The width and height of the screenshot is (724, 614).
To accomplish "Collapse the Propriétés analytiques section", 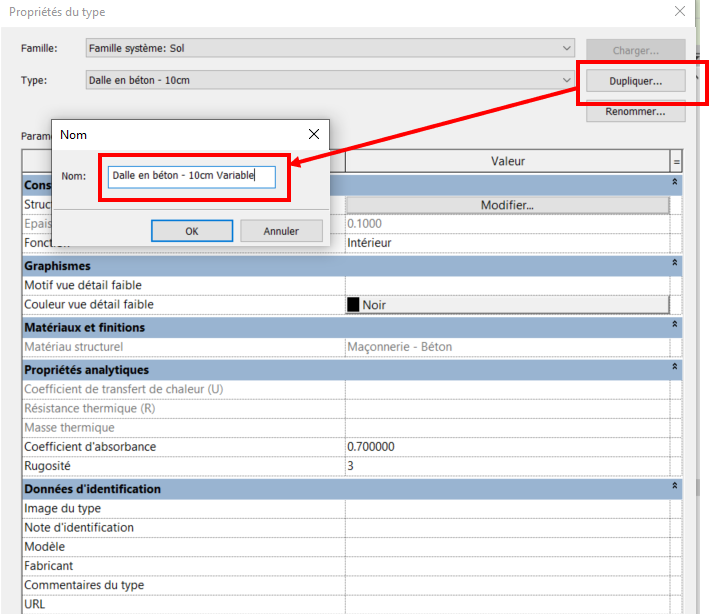I will point(675,369).
